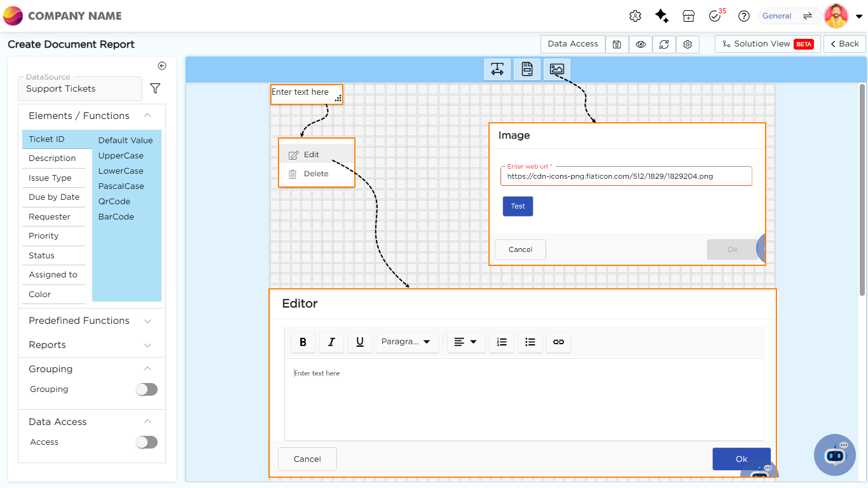The height and width of the screenshot is (488, 868).
Task: Expand the Predefined Functions section
Action: tap(92, 321)
